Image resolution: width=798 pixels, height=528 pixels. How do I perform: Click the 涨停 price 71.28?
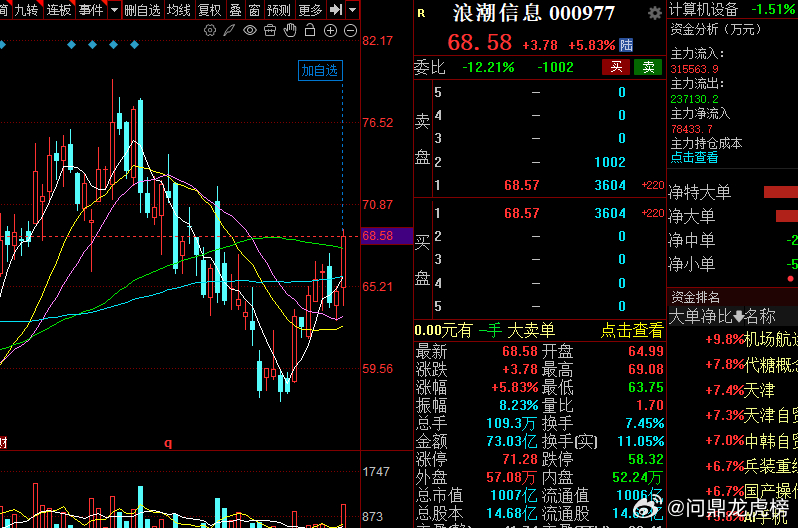[x=520, y=459]
